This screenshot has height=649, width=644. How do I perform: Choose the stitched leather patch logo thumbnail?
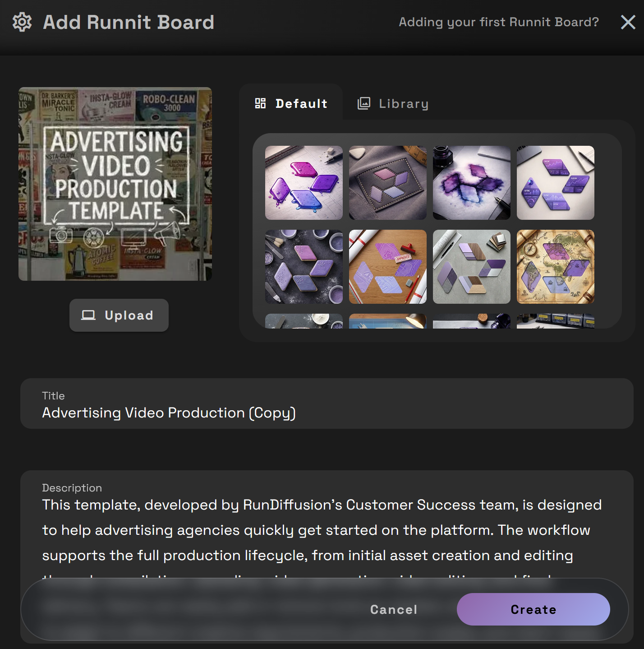pos(387,183)
